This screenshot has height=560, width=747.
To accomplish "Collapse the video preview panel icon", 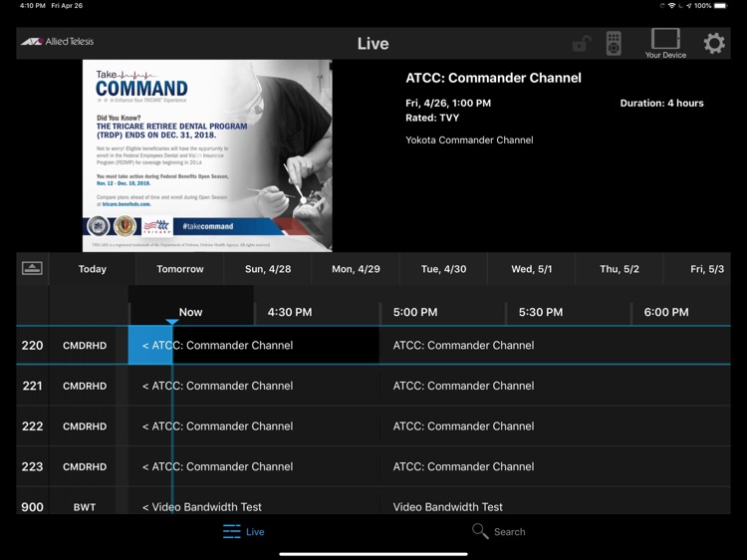I will click(x=32, y=268).
